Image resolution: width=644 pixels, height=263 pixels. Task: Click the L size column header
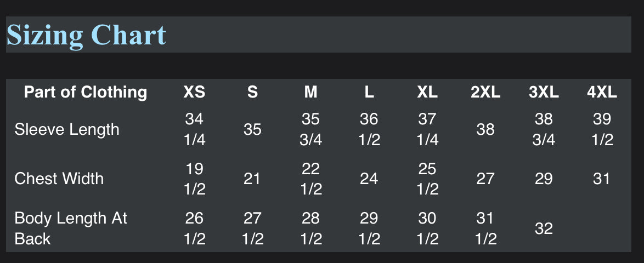(x=369, y=92)
